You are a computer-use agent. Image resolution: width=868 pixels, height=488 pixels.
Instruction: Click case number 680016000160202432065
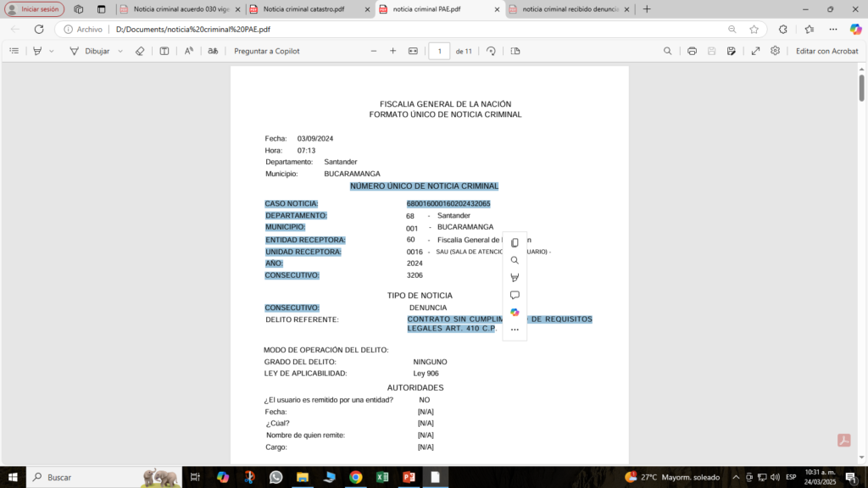[448, 203]
